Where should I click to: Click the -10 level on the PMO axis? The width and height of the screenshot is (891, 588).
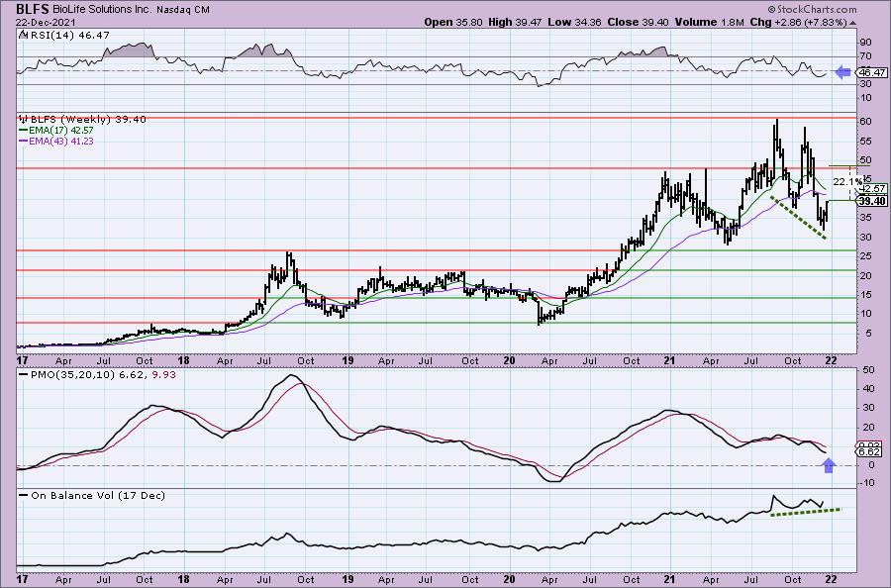(866, 483)
